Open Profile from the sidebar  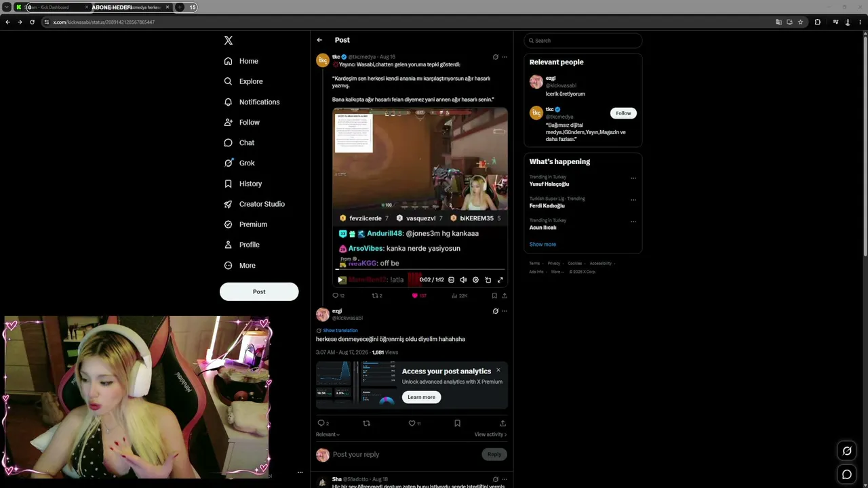(x=242, y=245)
